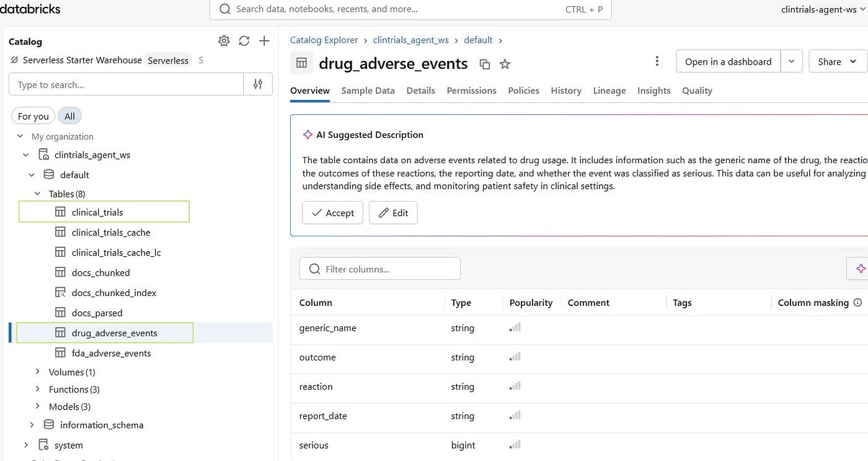Open the Share dropdown

[x=837, y=61]
